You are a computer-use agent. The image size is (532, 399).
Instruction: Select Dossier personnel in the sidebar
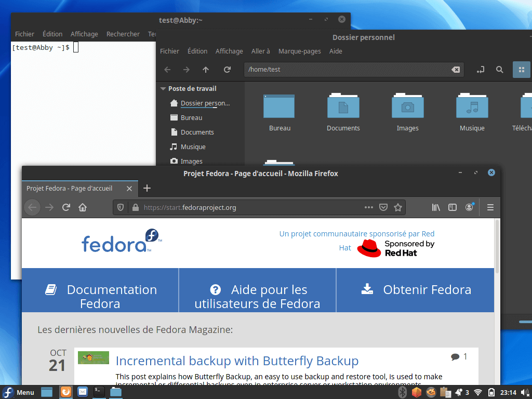tap(200, 103)
